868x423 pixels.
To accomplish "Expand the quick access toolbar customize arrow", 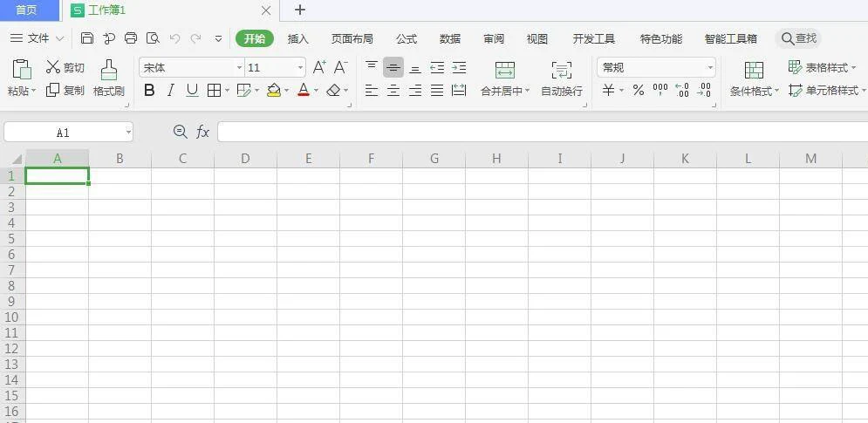I will coord(219,38).
